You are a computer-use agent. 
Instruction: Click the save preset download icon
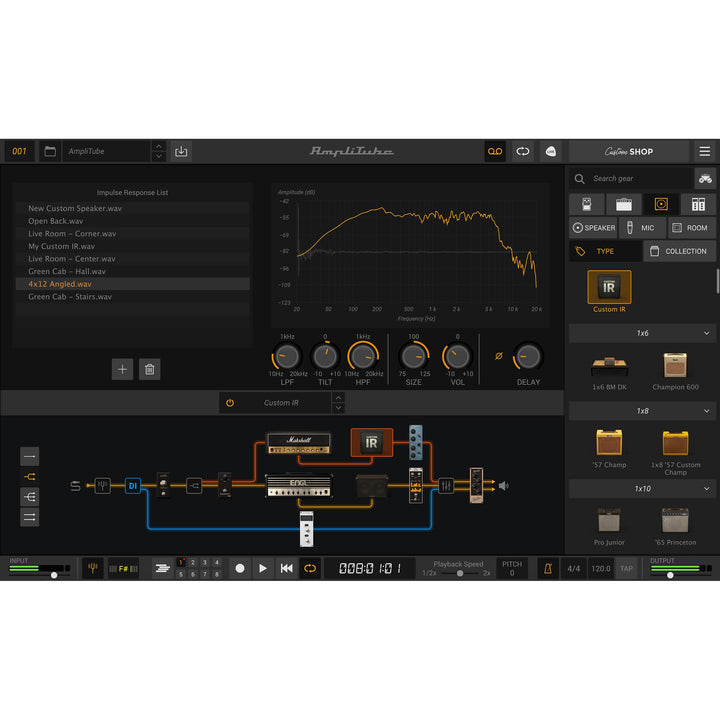(181, 152)
